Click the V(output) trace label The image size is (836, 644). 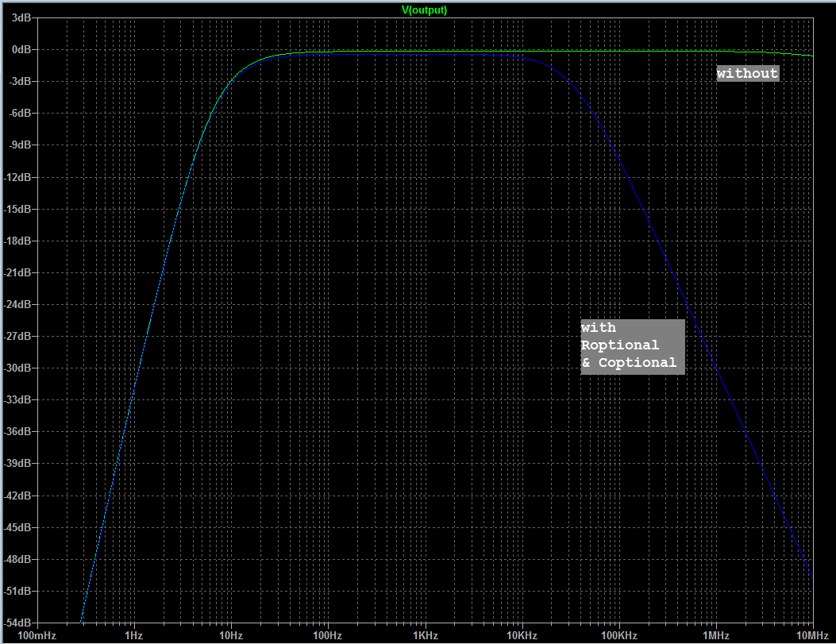point(424,10)
